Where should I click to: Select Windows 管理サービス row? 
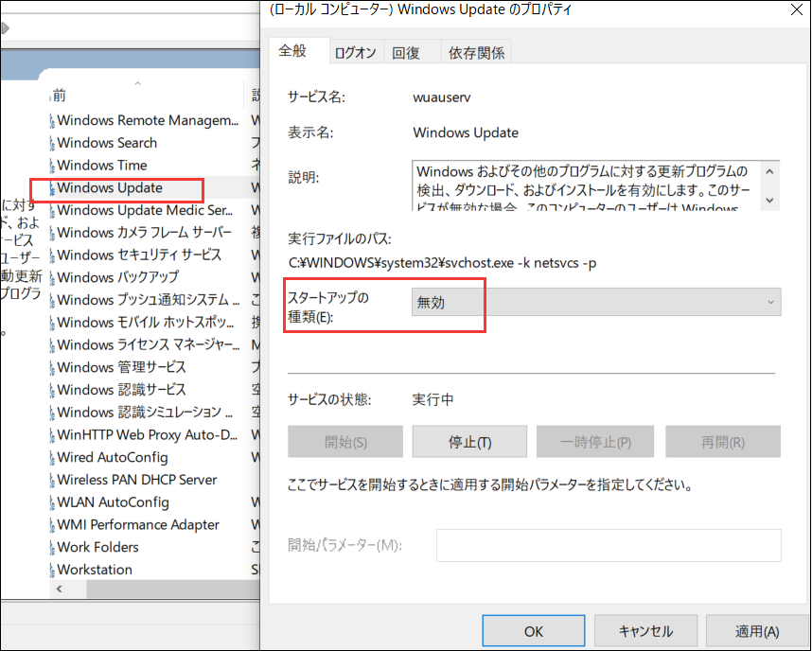tap(154, 368)
